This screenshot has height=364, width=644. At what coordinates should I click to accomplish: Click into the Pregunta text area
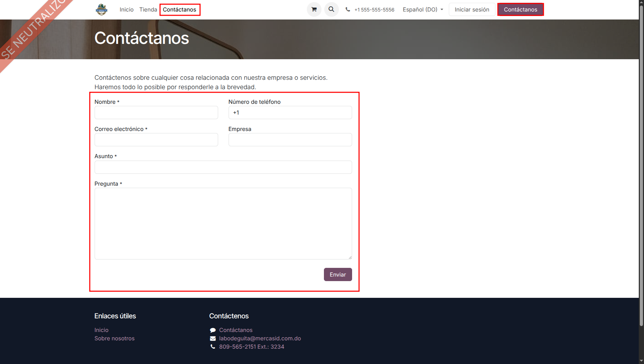[x=223, y=223]
